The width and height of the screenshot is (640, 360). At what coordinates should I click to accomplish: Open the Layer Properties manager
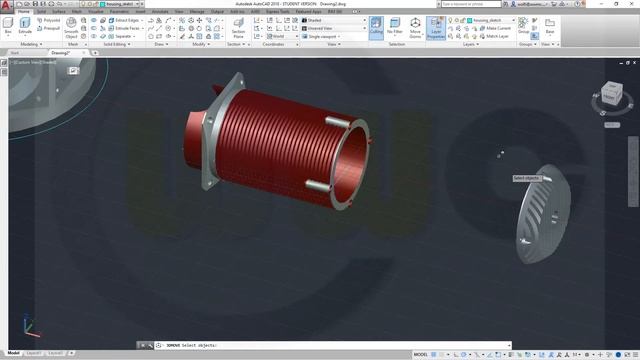436,28
